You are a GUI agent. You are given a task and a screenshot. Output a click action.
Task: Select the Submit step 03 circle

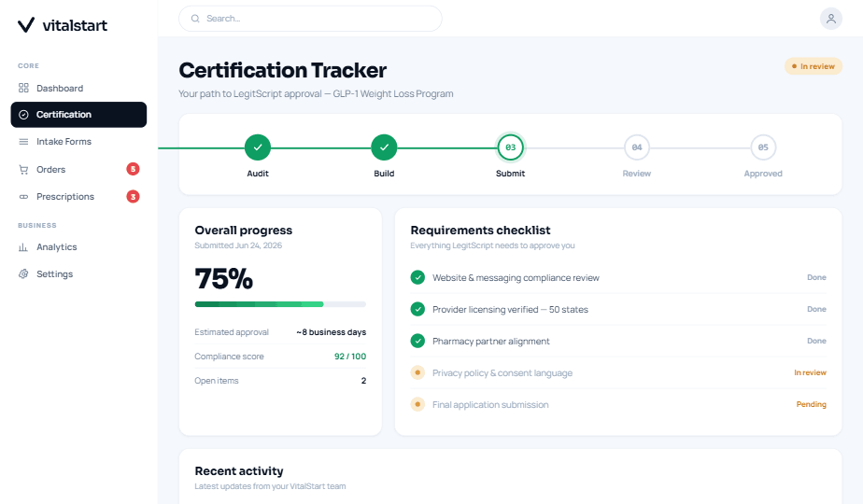click(x=510, y=147)
